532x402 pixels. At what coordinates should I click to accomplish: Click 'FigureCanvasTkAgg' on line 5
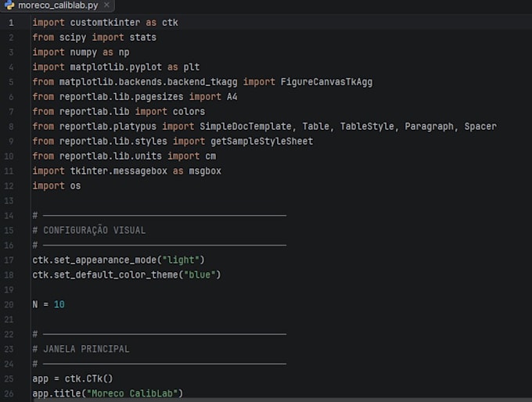tap(326, 82)
